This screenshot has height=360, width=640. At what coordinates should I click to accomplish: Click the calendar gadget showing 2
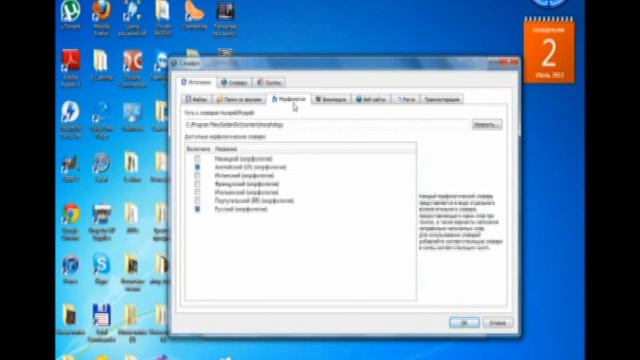[x=549, y=50]
